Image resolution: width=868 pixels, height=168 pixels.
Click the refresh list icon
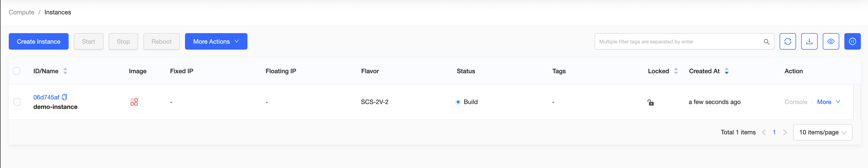click(x=788, y=41)
